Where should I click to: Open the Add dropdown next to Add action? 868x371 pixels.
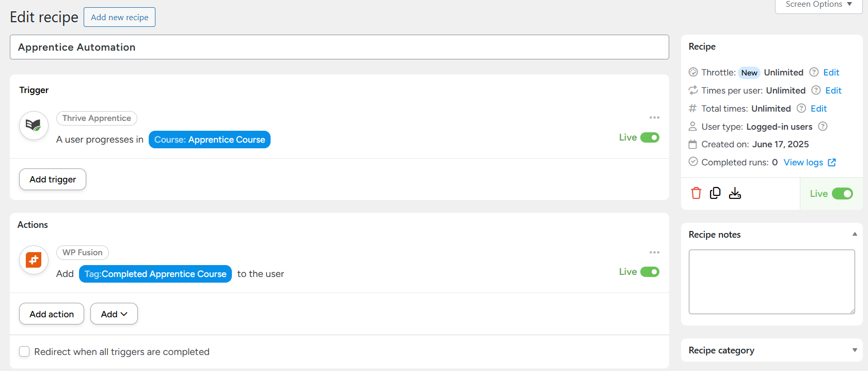pyautogui.click(x=114, y=314)
